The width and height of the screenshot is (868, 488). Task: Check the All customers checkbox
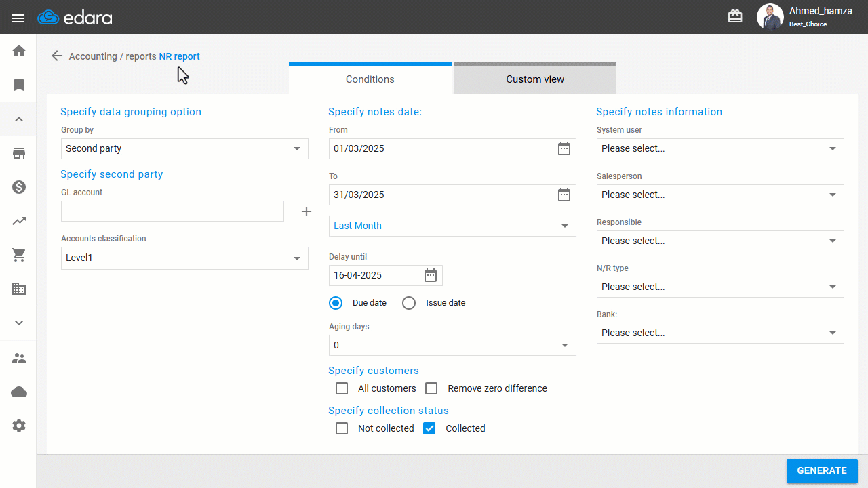(342, 388)
